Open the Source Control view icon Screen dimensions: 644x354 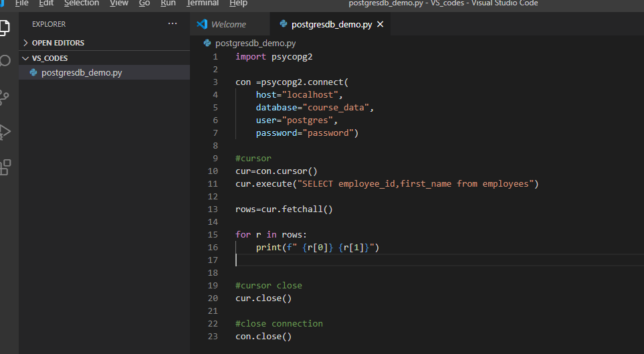click(x=4, y=98)
